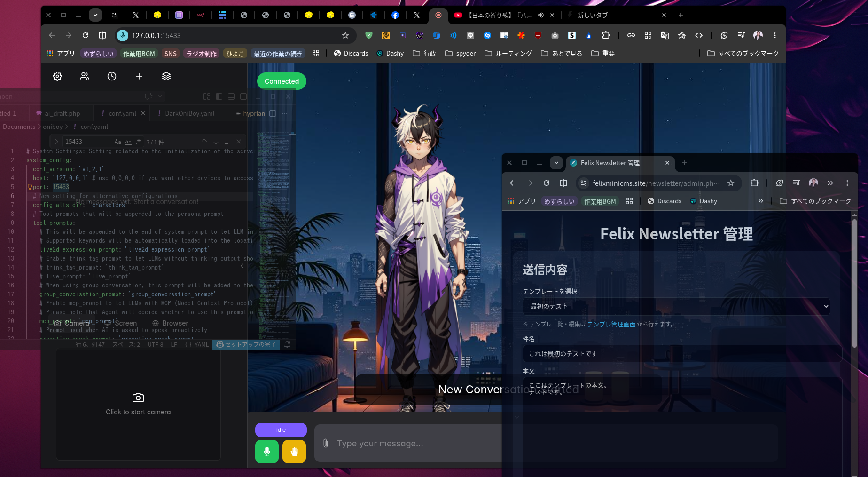This screenshot has width=868, height=477.
Task: Open conversation history clock icon
Action: [112, 76]
